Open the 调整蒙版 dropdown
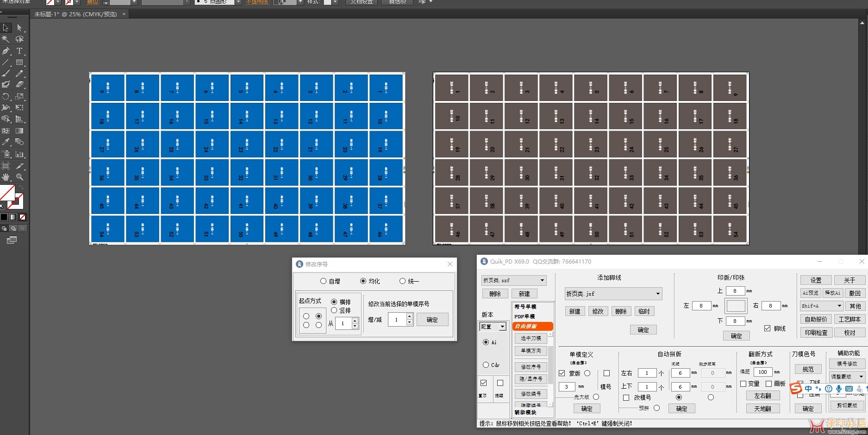The height and width of the screenshot is (435, 868). 847,377
